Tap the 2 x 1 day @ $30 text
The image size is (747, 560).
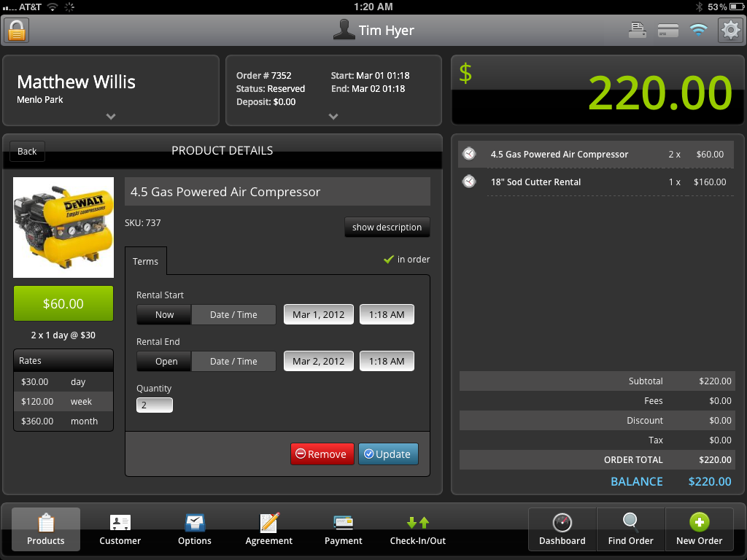point(63,335)
